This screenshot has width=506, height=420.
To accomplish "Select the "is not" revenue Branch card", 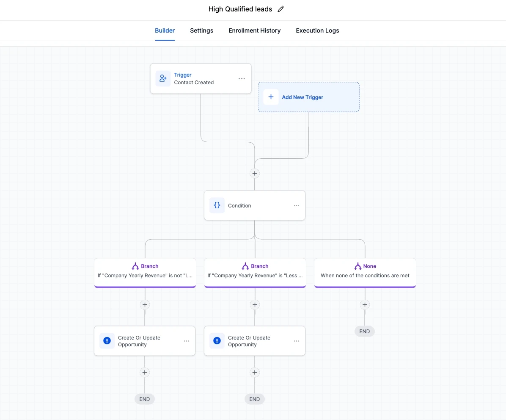I will click(x=145, y=273).
